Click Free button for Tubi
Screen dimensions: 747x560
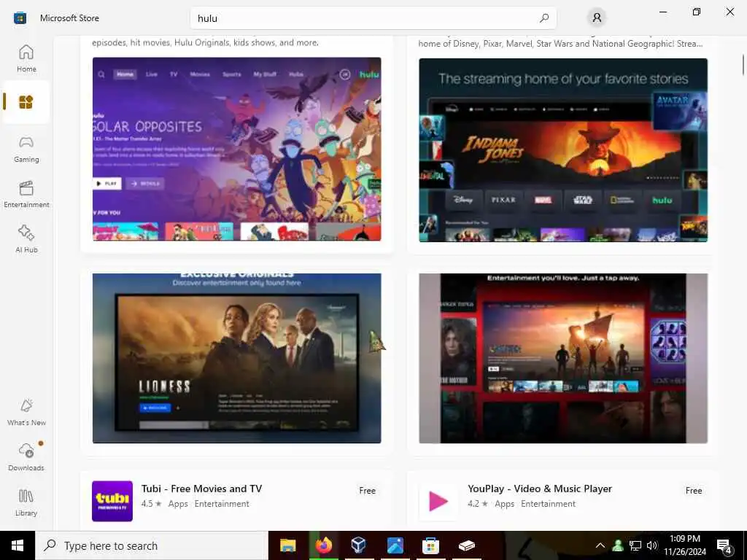[368, 491]
